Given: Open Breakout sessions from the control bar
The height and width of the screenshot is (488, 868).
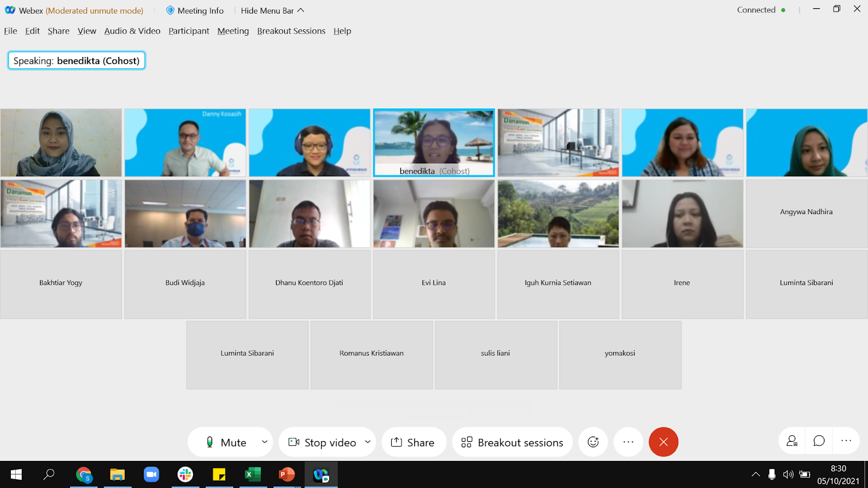Looking at the screenshot, I should 512,442.
